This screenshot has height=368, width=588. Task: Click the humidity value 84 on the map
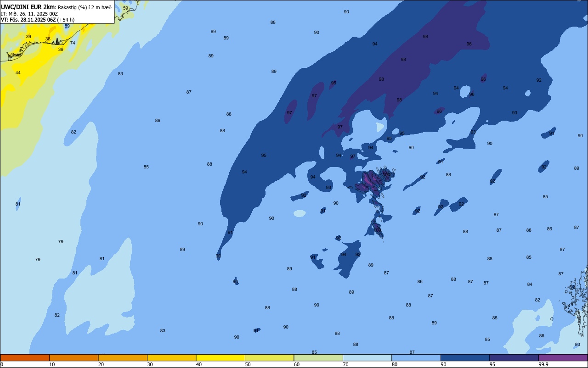coord(530,284)
